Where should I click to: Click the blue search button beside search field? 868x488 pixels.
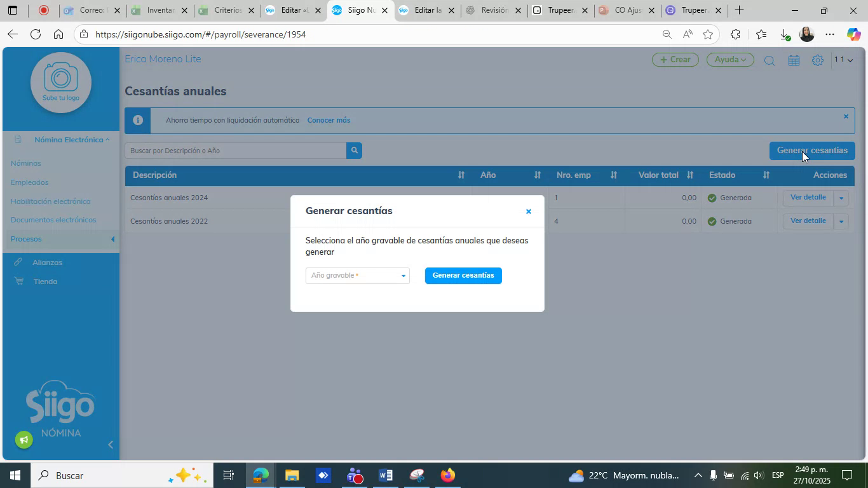pos(354,151)
